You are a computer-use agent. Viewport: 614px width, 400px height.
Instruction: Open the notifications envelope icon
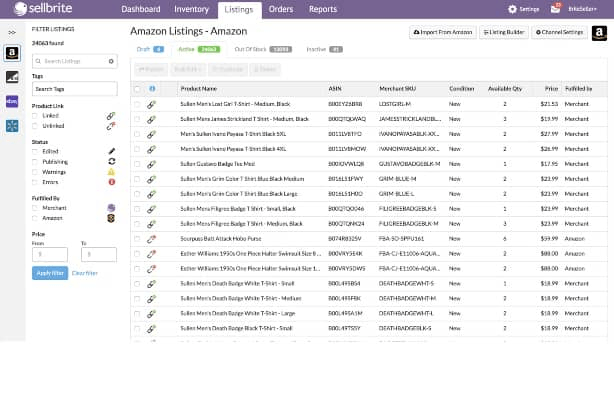click(x=555, y=8)
